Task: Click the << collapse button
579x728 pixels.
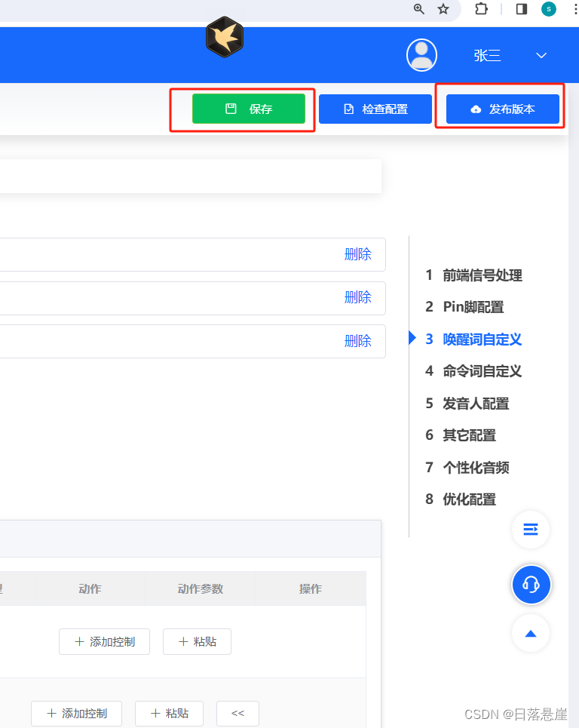Action: 237,714
